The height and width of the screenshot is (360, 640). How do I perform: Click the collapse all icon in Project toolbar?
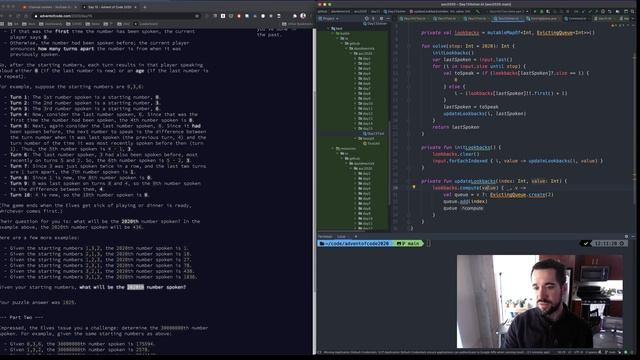[373, 18]
